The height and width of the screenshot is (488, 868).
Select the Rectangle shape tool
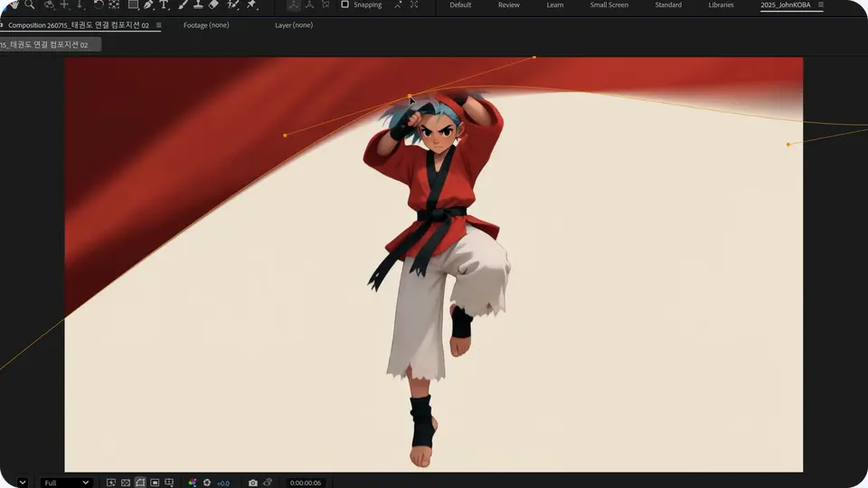(133, 5)
